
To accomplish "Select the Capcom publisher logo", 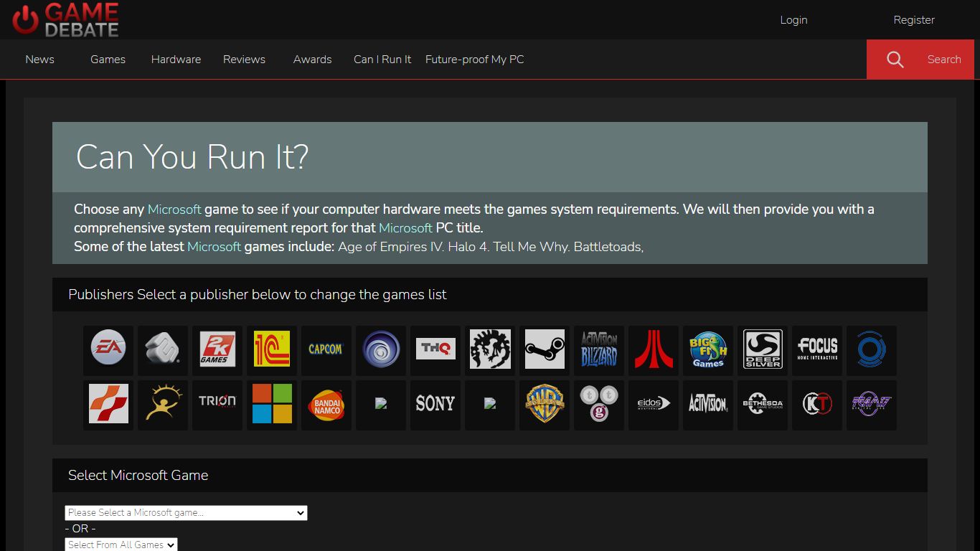I will pyautogui.click(x=326, y=349).
